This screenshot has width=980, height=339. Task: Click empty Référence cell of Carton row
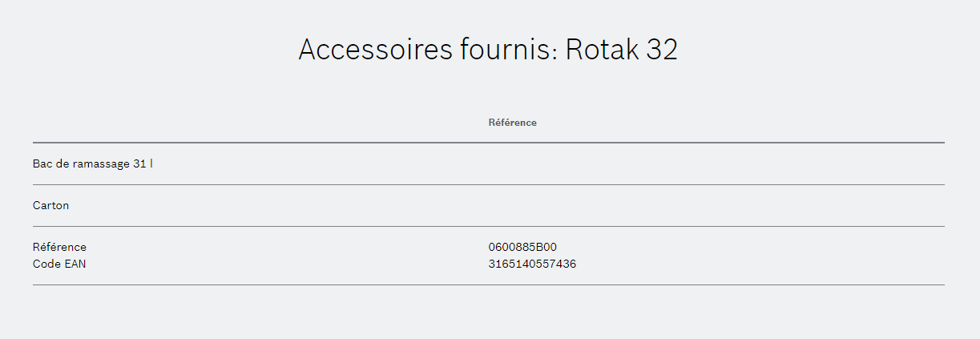coord(716,205)
